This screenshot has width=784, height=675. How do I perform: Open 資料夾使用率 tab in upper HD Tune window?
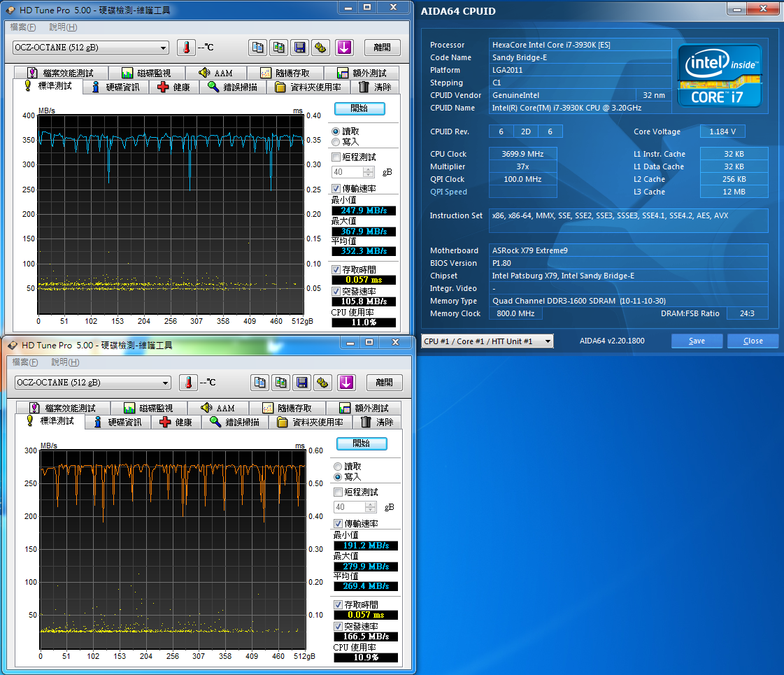click(308, 87)
